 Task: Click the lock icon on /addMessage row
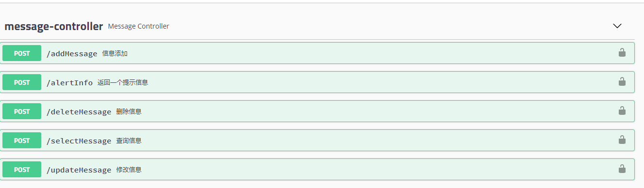click(x=622, y=53)
